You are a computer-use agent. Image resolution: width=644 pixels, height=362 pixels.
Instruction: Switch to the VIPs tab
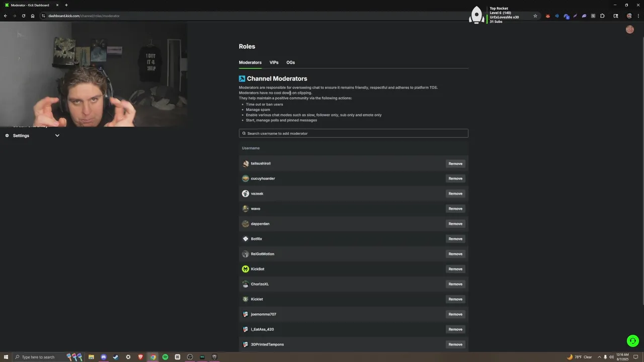[x=274, y=62]
